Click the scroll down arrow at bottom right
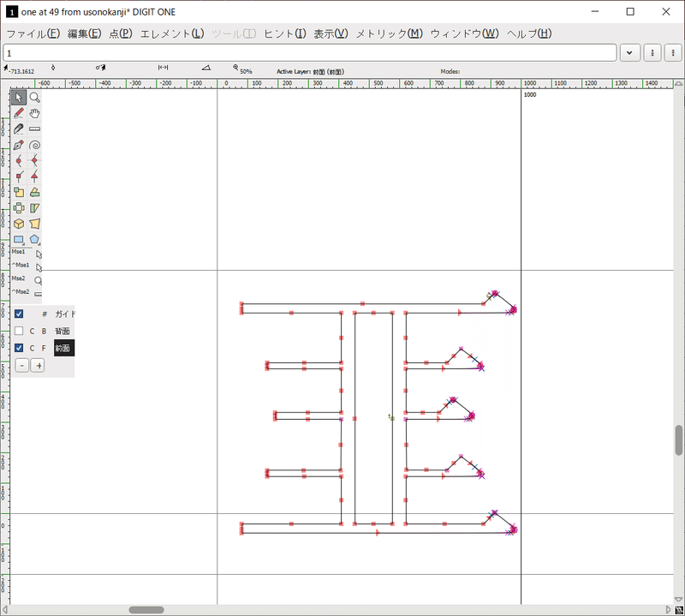The width and height of the screenshot is (685, 616). 678,600
